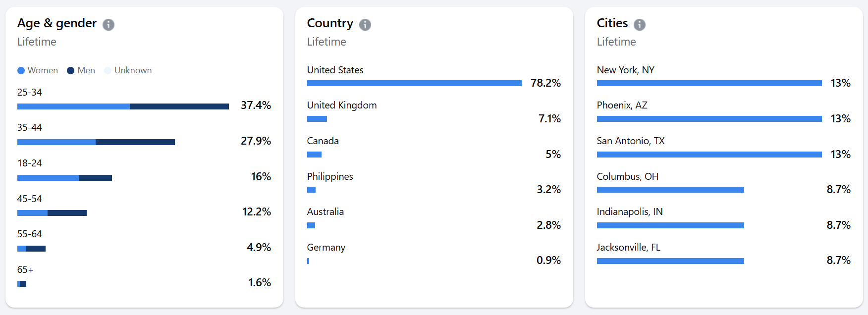Click the Age & gender info icon

coord(108,25)
